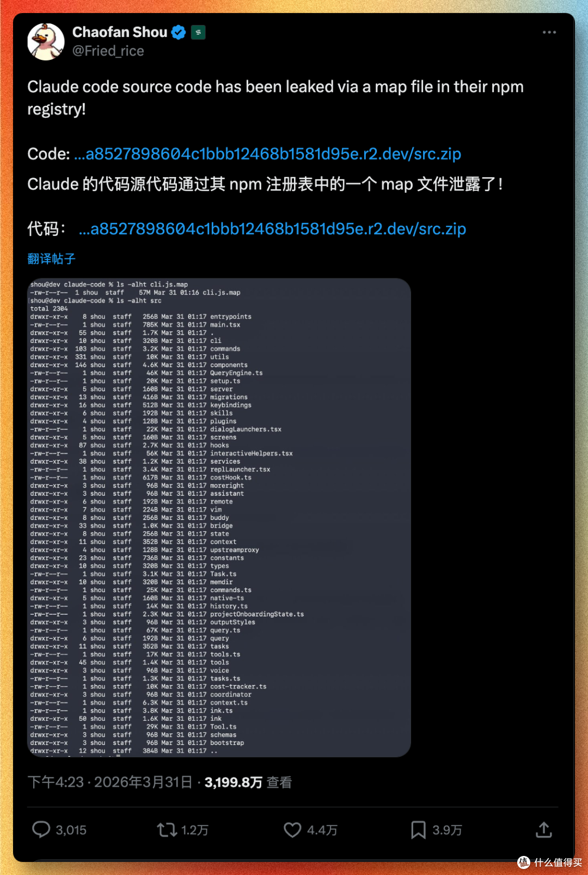
Task: Click the 3,015 replies count
Action: (71, 830)
